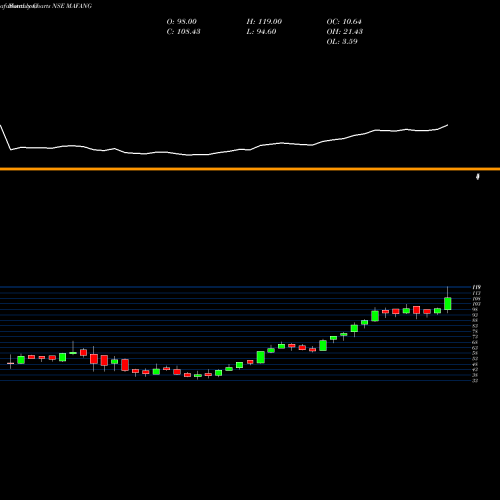Click the 'OL: 3.59' reading

[342, 42]
